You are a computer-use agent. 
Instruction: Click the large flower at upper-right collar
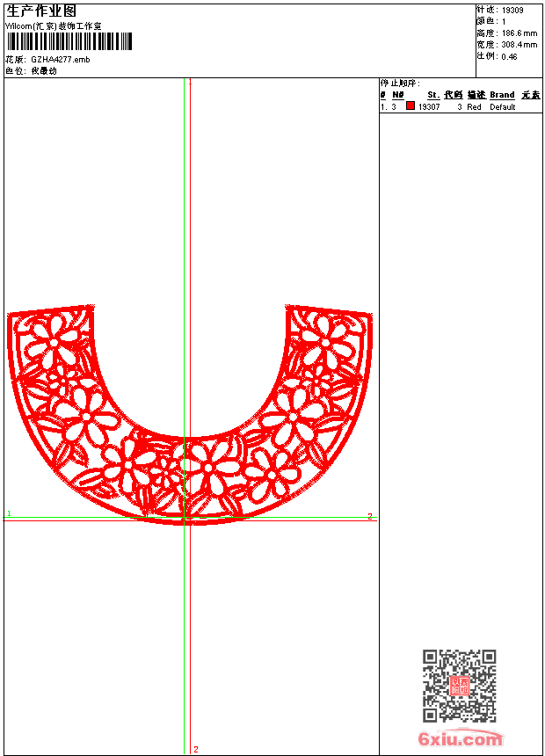pyautogui.click(x=325, y=343)
